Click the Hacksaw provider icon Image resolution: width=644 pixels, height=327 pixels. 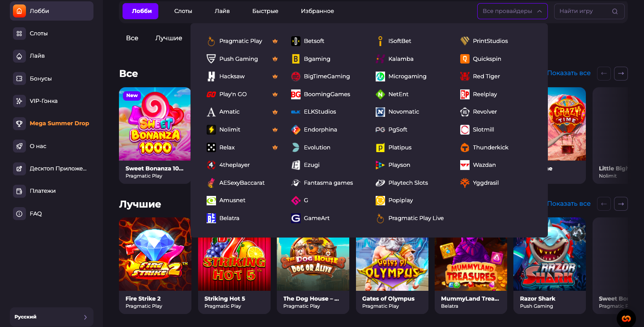tap(211, 76)
